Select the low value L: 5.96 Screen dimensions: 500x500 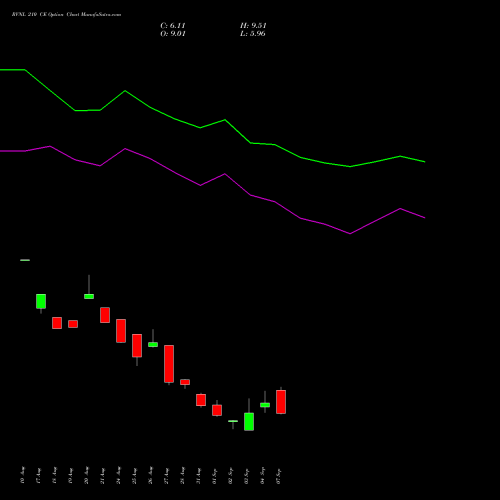(x=253, y=34)
